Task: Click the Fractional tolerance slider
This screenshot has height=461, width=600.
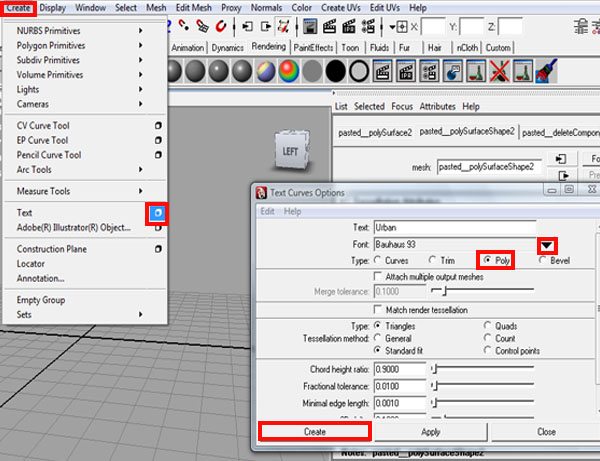Action: 483,386
